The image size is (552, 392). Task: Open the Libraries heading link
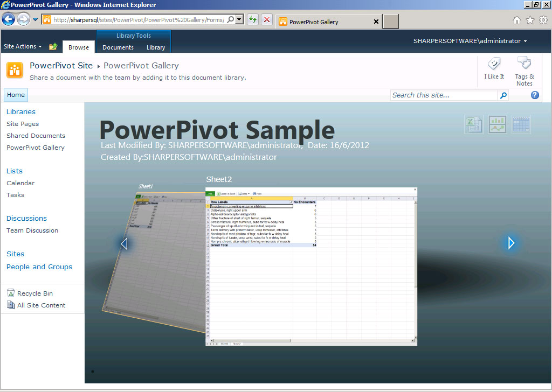pyautogui.click(x=21, y=112)
